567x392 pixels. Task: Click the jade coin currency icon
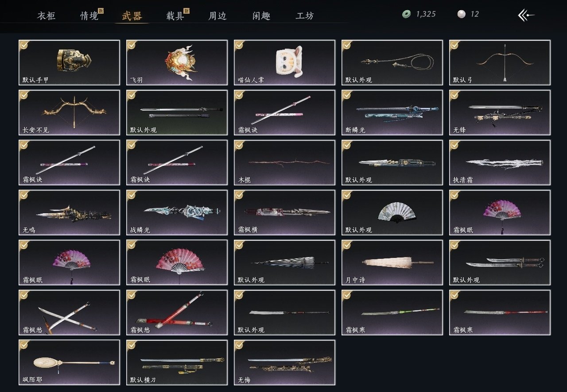tap(406, 14)
